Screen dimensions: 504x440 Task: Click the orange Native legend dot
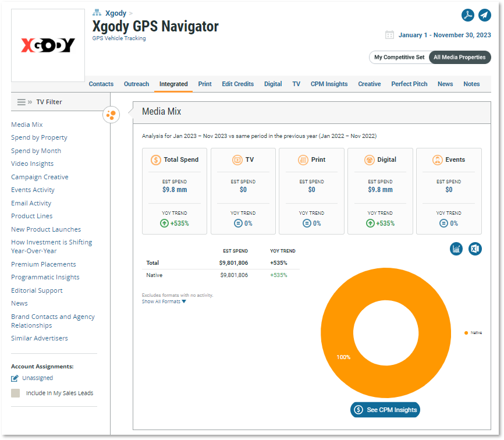[x=466, y=333]
